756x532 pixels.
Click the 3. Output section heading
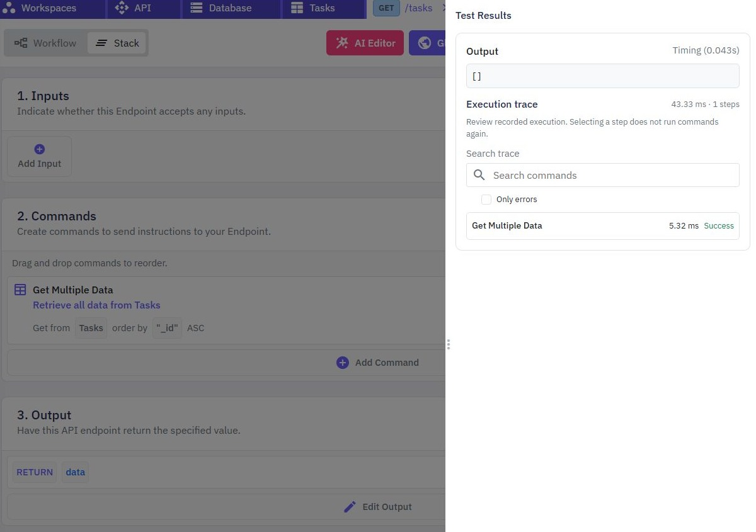point(44,415)
